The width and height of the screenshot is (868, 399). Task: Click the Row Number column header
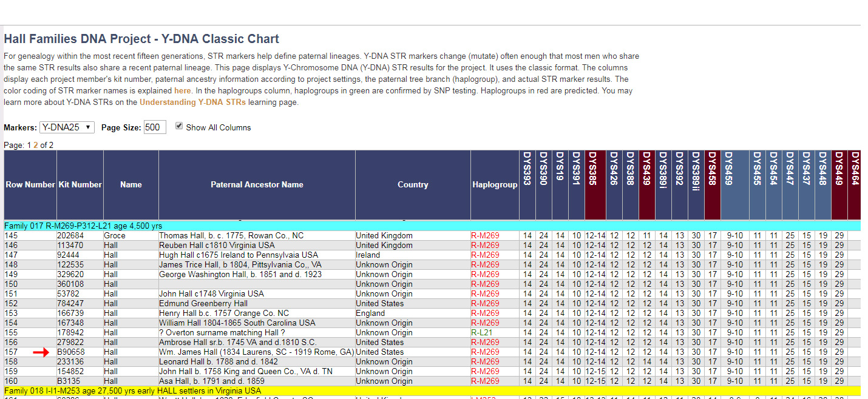click(x=30, y=185)
